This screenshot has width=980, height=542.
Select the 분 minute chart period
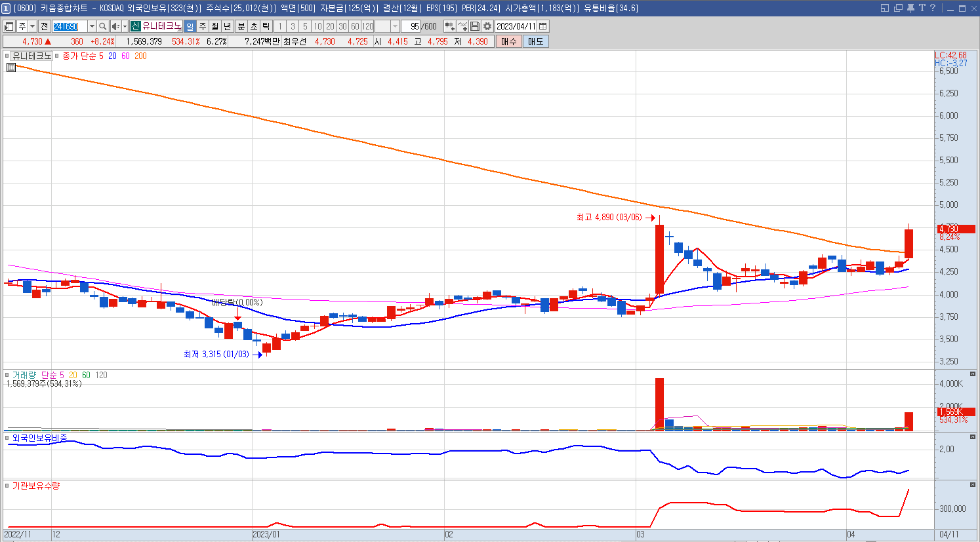[241, 26]
